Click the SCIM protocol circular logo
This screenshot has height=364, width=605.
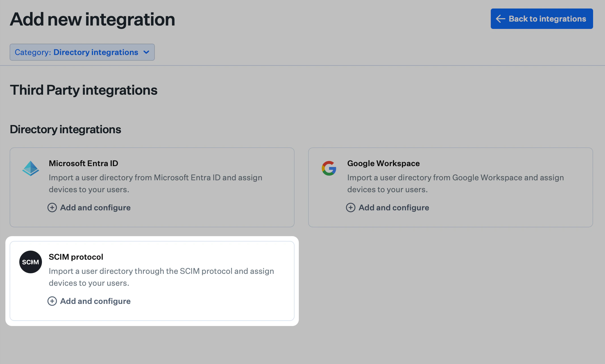tap(30, 262)
